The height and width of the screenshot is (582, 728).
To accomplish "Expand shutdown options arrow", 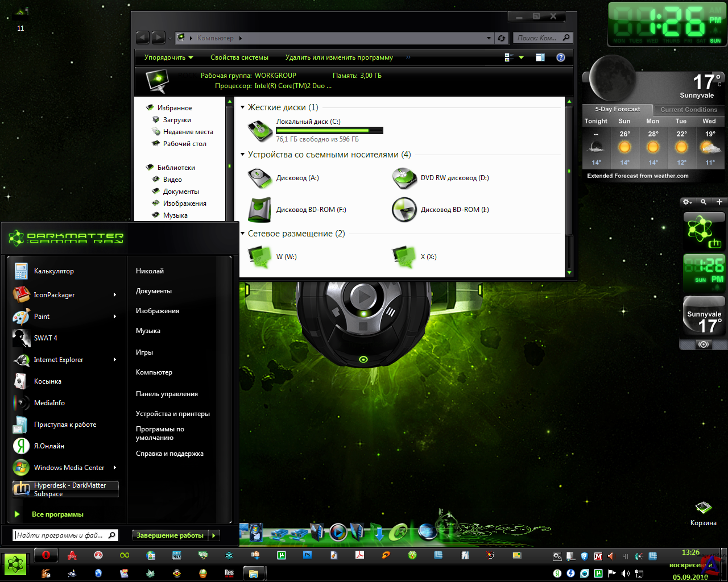I will [214, 535].
